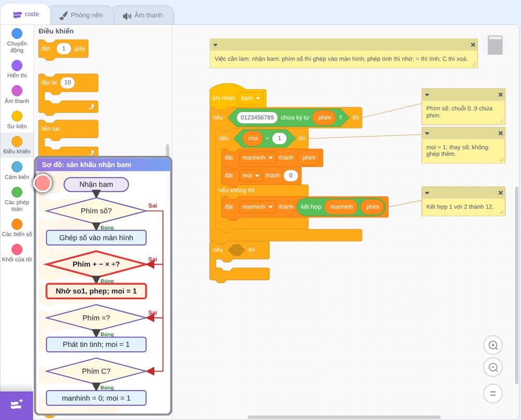Collapse the 'Phím số' comment with its arrow
521x420 pixels.
[x=427, y=95]
